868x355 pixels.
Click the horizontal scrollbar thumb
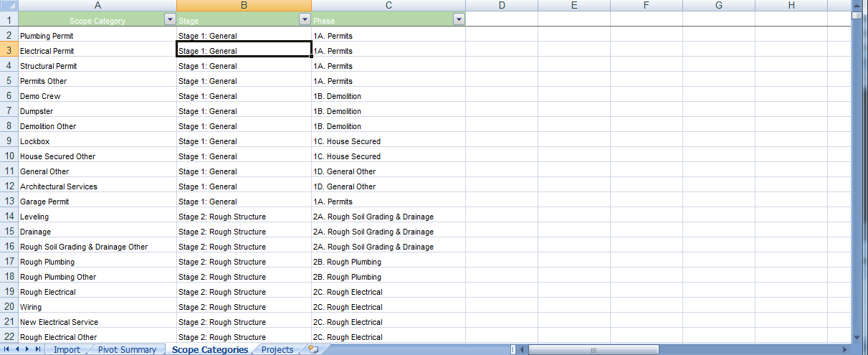[x=594, y=349]
